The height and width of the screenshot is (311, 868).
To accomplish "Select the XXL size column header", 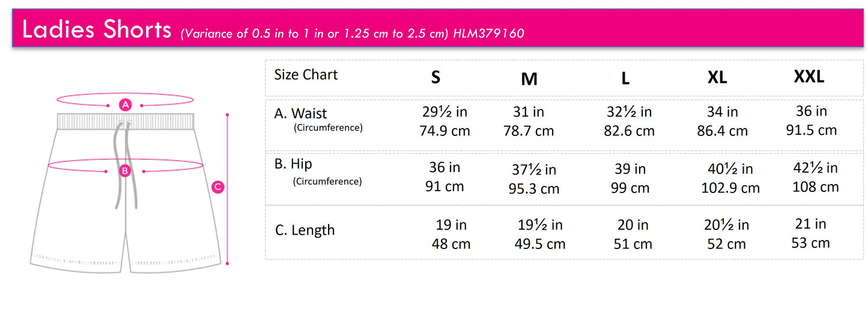I will (x=809, y=76).
